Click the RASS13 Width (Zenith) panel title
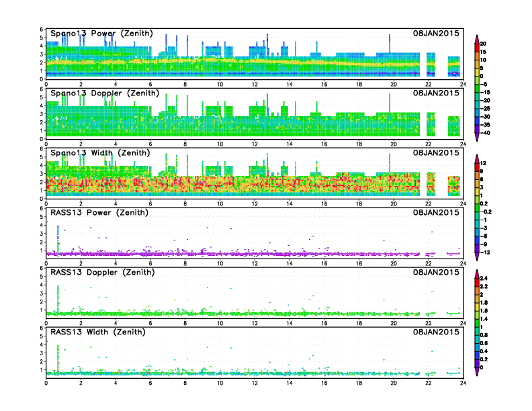532x411 pixels. click(x=98, y=332)
